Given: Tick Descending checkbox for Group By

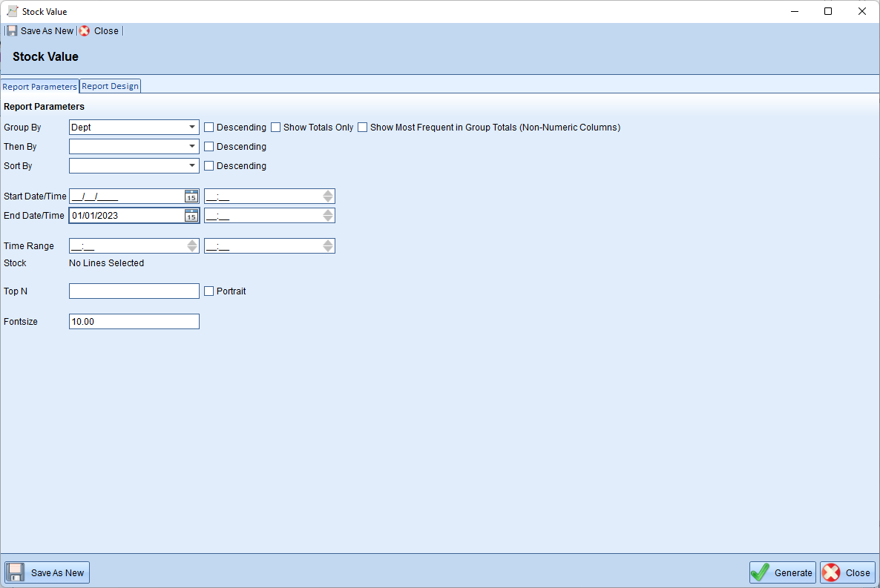Looking at the screenshot, I should point(209,128).
